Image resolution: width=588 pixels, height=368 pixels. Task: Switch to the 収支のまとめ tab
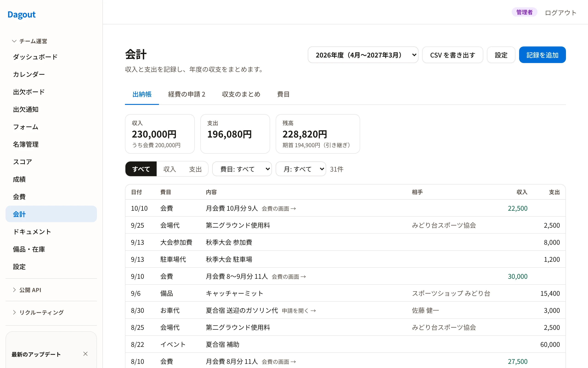coord(241,95)
